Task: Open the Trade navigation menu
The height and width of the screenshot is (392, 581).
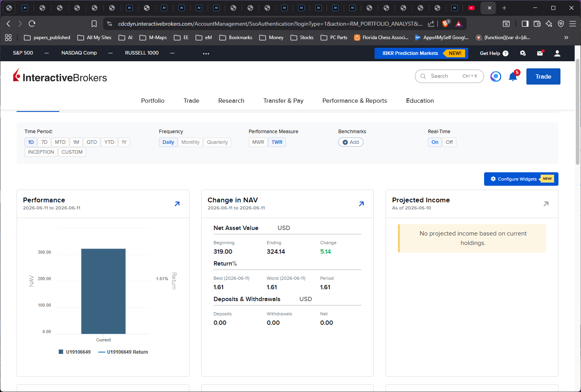Action: coord(191,101)
